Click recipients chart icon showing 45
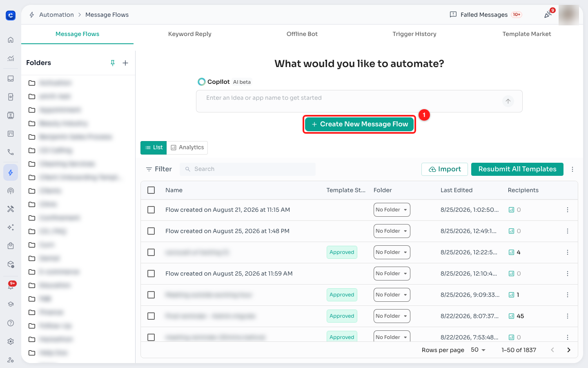The image size is (588, 368). pos(511,316)
